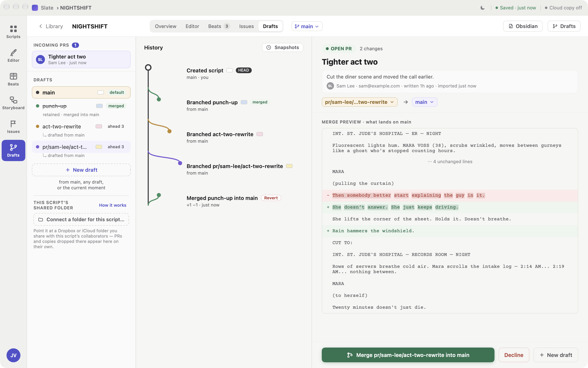Screen dimensions: 588x368
Task: Open the main branch dropdown in header
Action: (x=307, y=26)
